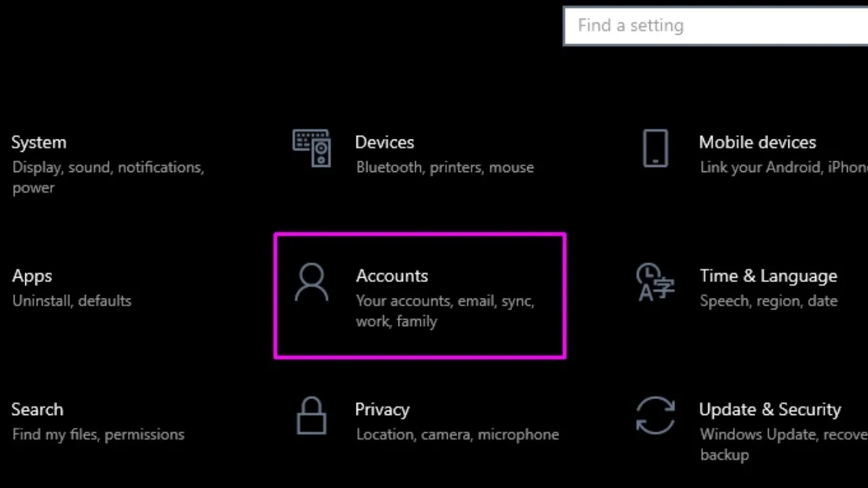Open Time & Language settings
The width and height of the screenshot is (868, 488).
(x=768, y=275)
